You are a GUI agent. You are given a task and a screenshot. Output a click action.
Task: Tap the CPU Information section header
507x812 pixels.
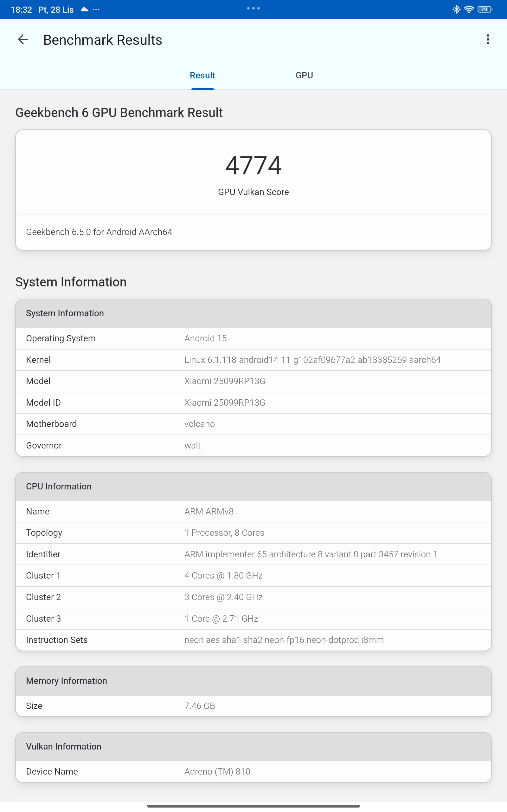(x=253, y=486)
